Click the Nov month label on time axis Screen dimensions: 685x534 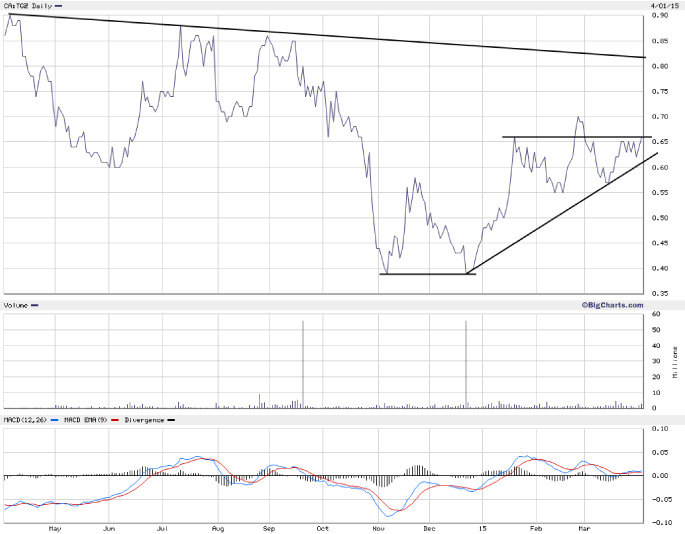377,527
